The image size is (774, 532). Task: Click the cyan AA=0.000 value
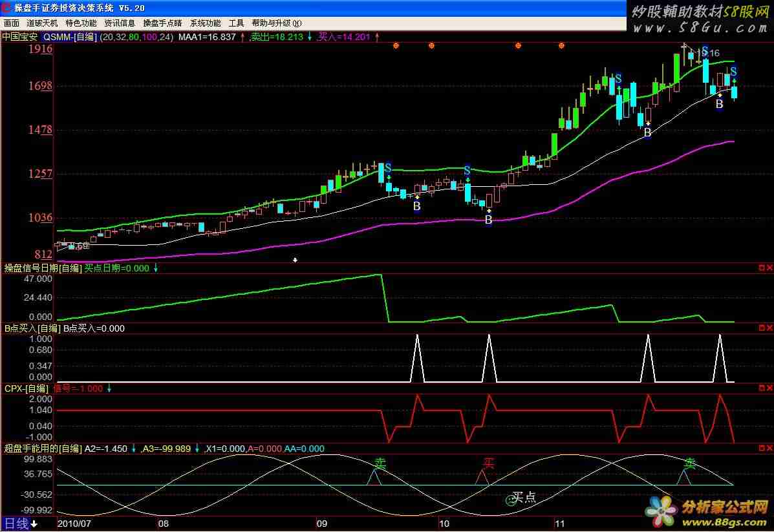point(304,449)
